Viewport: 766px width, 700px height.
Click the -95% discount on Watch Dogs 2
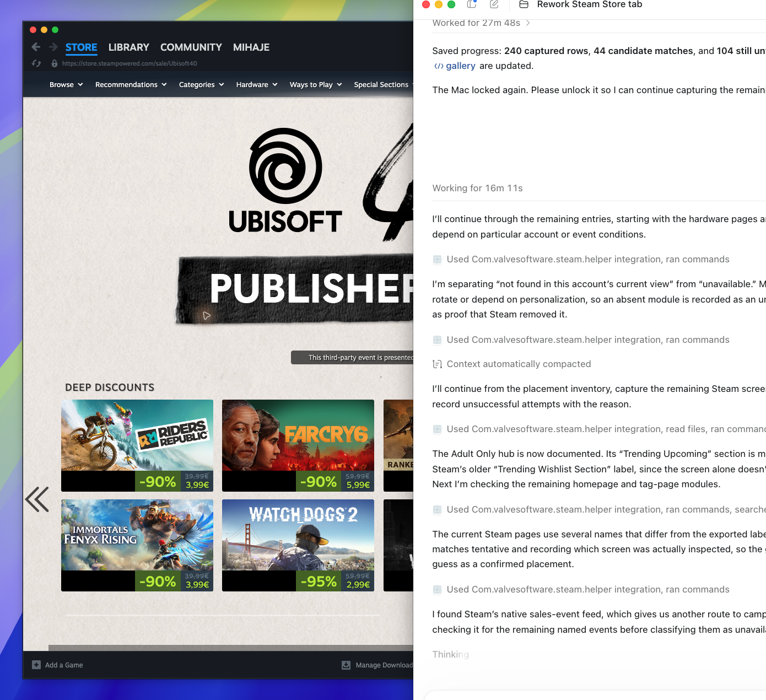click(x=319, y=581)
